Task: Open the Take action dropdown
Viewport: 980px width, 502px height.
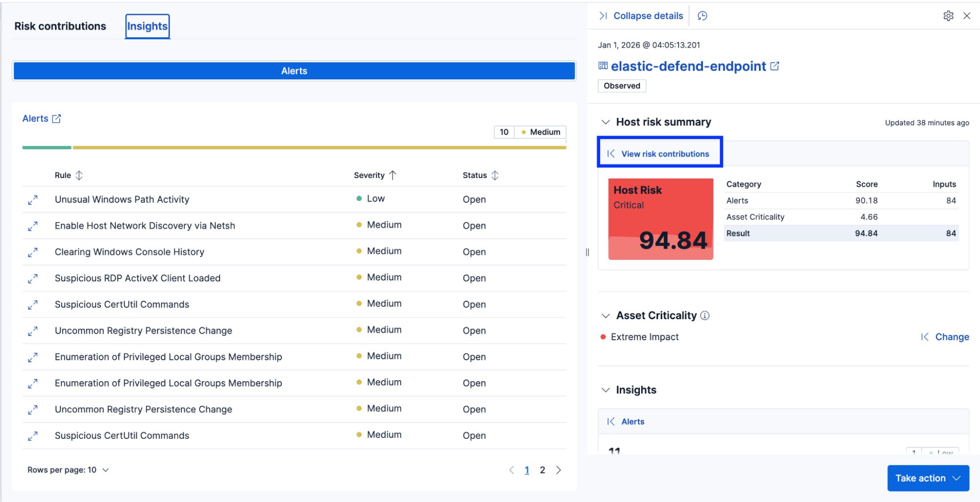Action: coord(928,478)
